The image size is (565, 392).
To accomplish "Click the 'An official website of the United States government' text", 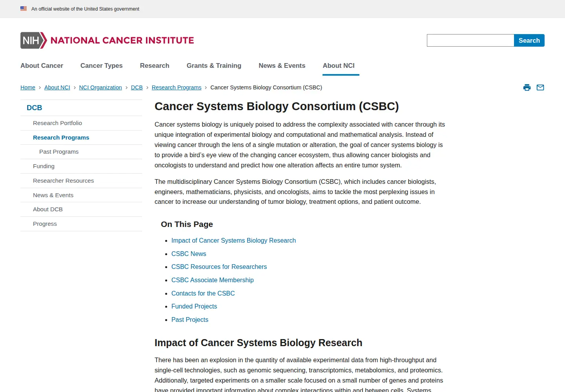I will point(85,9).
